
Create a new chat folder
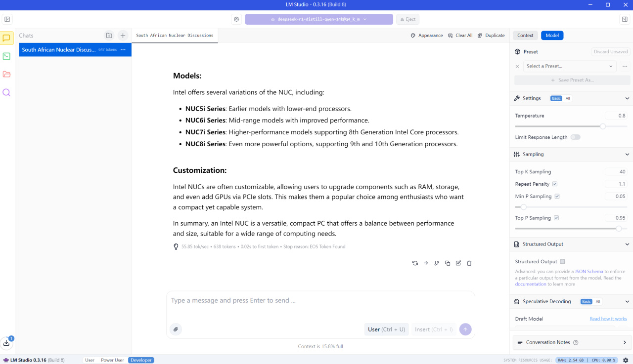[x=109, y=36]
